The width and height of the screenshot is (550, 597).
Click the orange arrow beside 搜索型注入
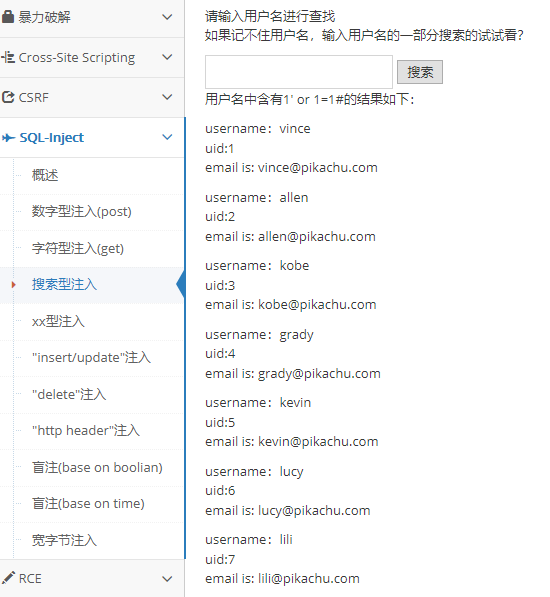pos(14,284)
